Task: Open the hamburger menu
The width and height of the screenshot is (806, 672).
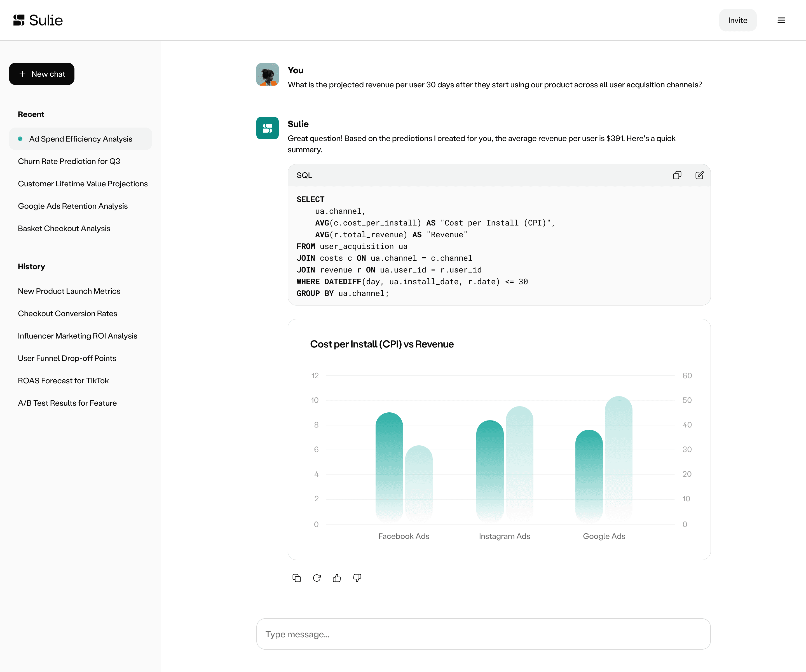Action: 781,20
